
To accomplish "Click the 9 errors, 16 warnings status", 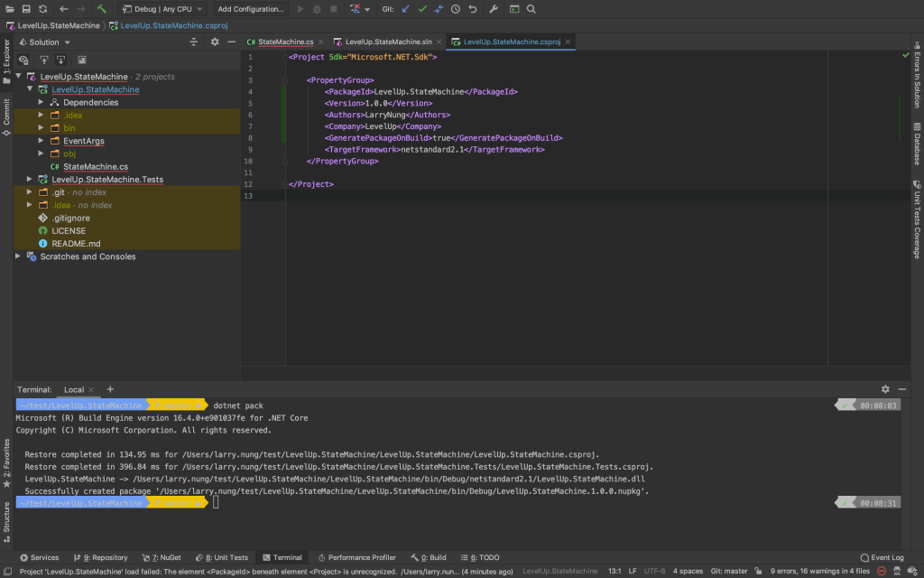I will coord(819,572).
